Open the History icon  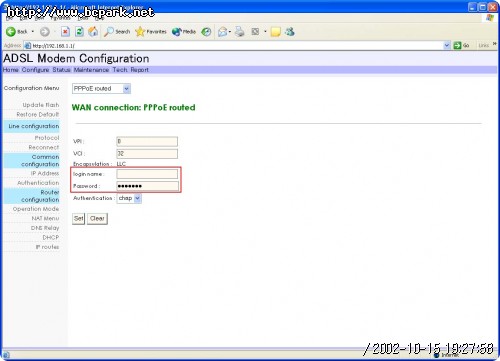[x=207, y=32]
